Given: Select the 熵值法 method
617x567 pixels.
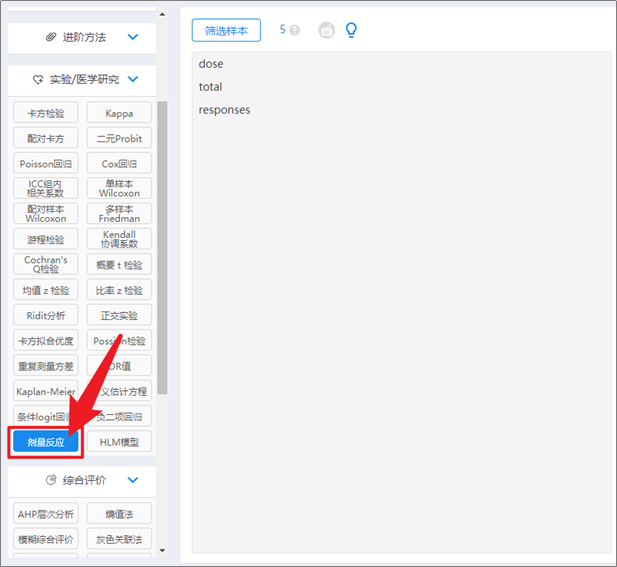Looking at the screenshot, I should coord(119,513).
